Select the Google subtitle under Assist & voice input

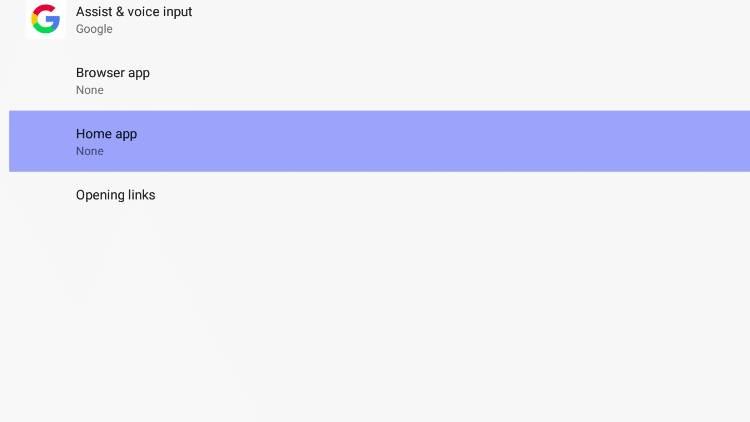[x=94, y=29]
